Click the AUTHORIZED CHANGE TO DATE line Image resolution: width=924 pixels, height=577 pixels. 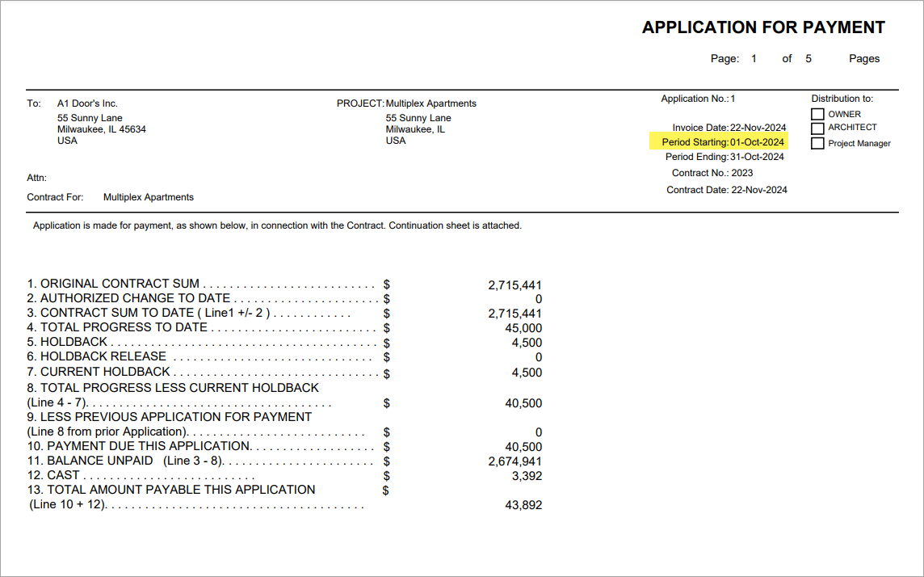(128, 298)
